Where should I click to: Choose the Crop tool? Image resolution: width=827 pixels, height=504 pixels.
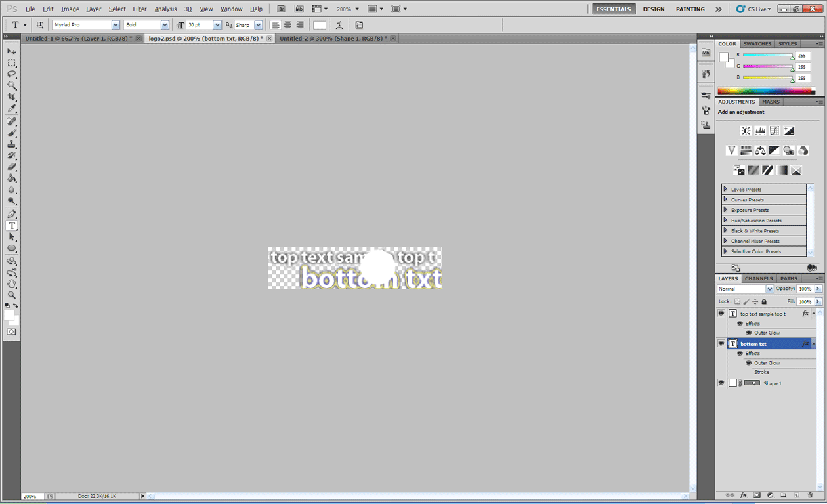click(x=11, y=97)
